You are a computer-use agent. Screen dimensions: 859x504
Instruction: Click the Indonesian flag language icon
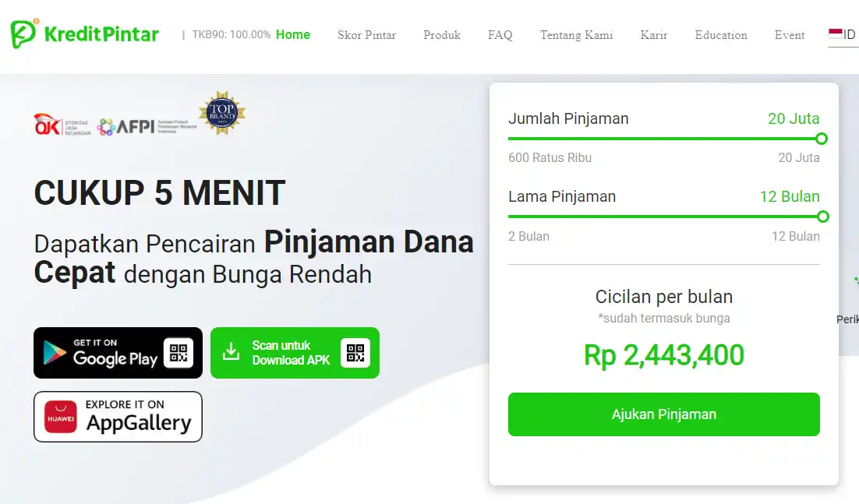point(836,34)
